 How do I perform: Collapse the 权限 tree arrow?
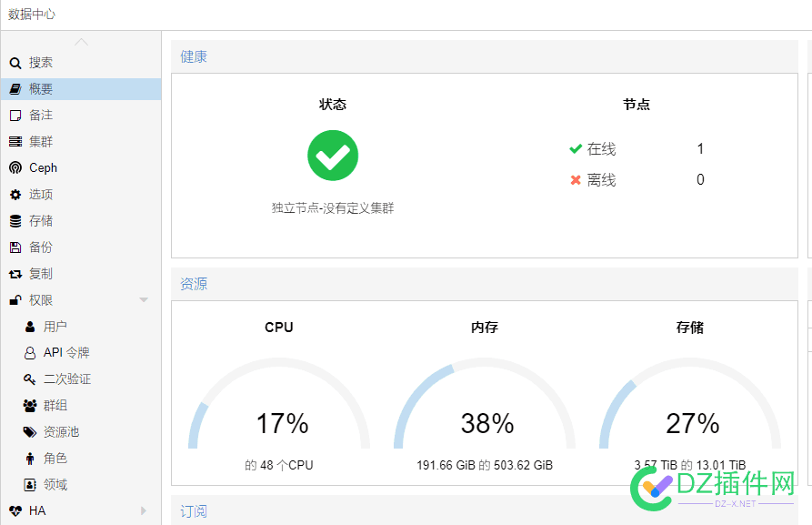coord(144,300)
